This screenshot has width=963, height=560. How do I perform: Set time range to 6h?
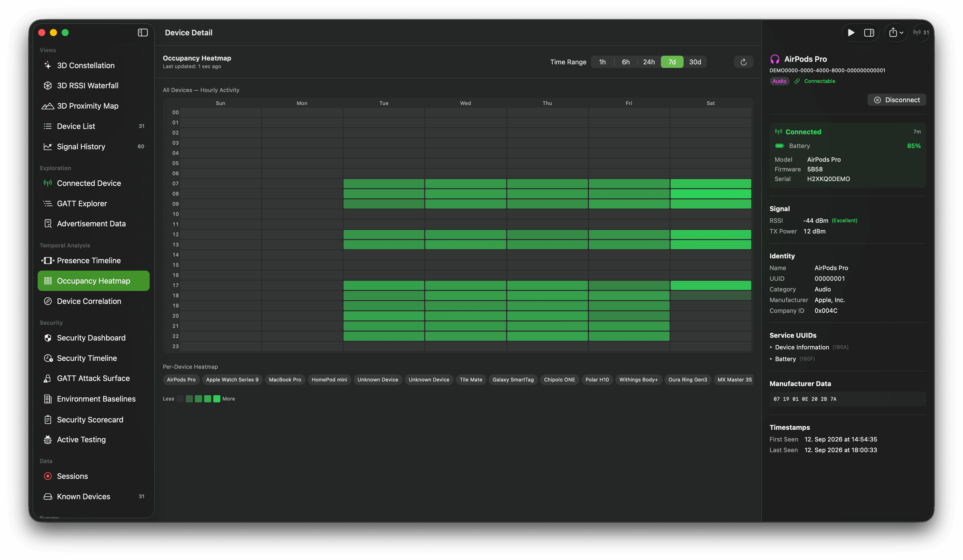[x=626, y=62]
